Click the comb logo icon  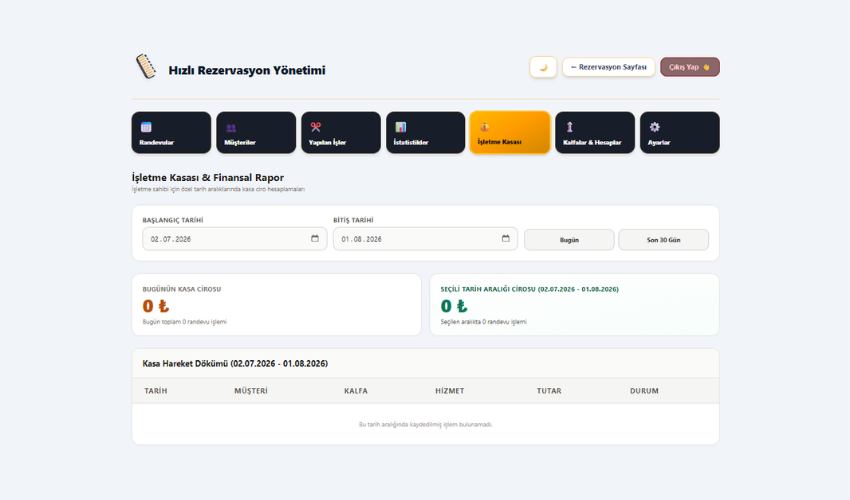pyautogui.click(x=146, y=66)
